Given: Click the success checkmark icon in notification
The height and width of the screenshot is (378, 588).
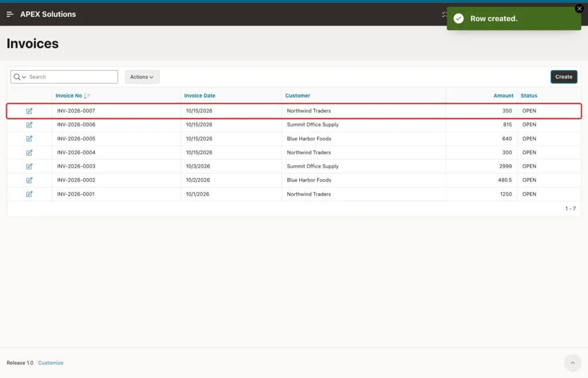Looking at the screenshot, I should (x=459, y=18).
